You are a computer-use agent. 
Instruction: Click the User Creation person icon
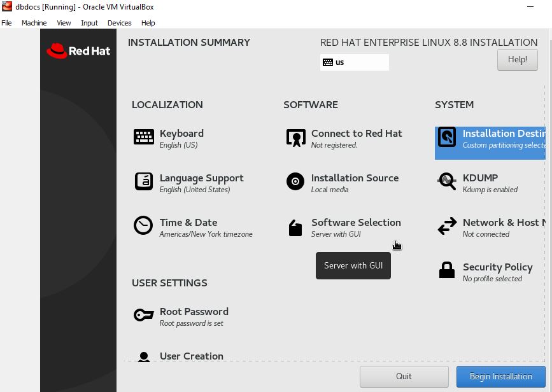tap(144, 357)
